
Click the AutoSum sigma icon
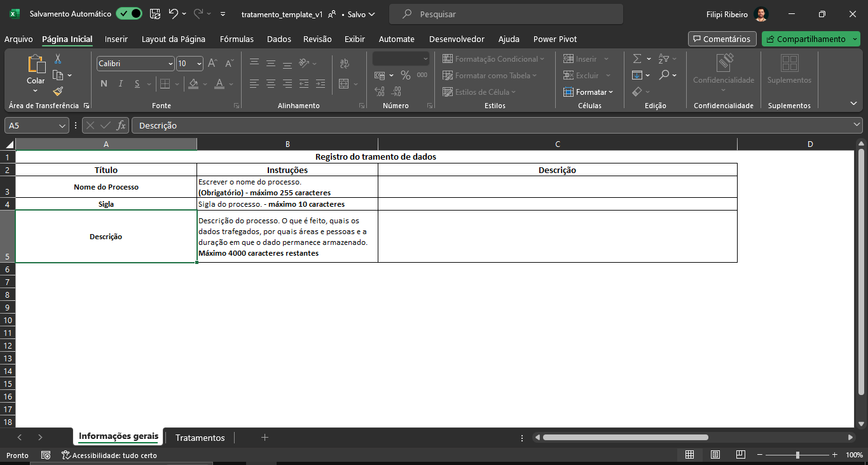(x=637, y=59)
